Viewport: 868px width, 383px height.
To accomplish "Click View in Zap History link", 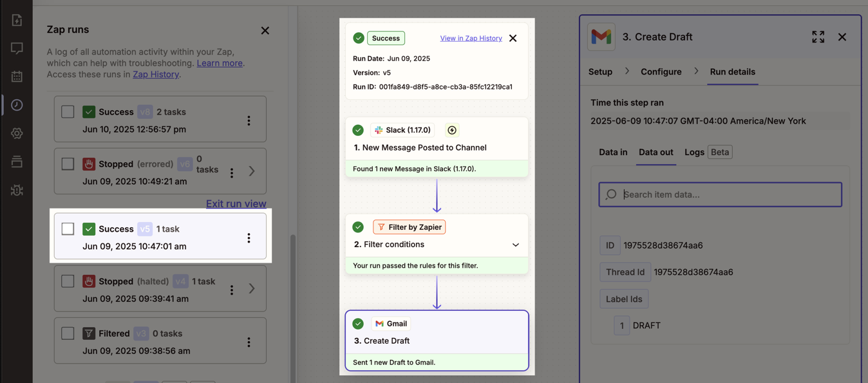I will coord(471,38).
